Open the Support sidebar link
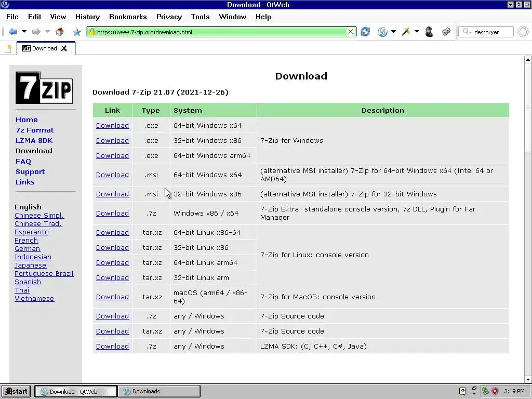Screen dimensions: 532x399 tap(30, 171)
